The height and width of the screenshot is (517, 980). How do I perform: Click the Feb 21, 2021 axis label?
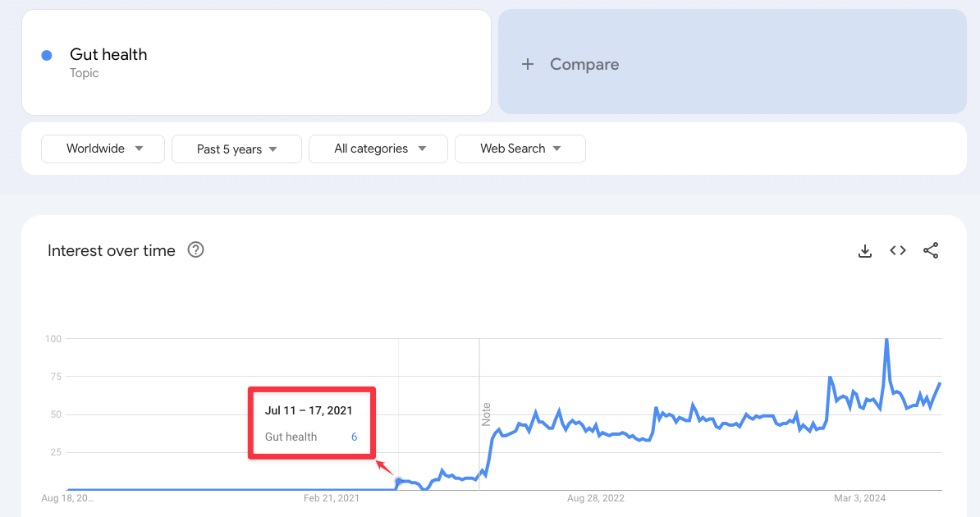tap(332, 498)
